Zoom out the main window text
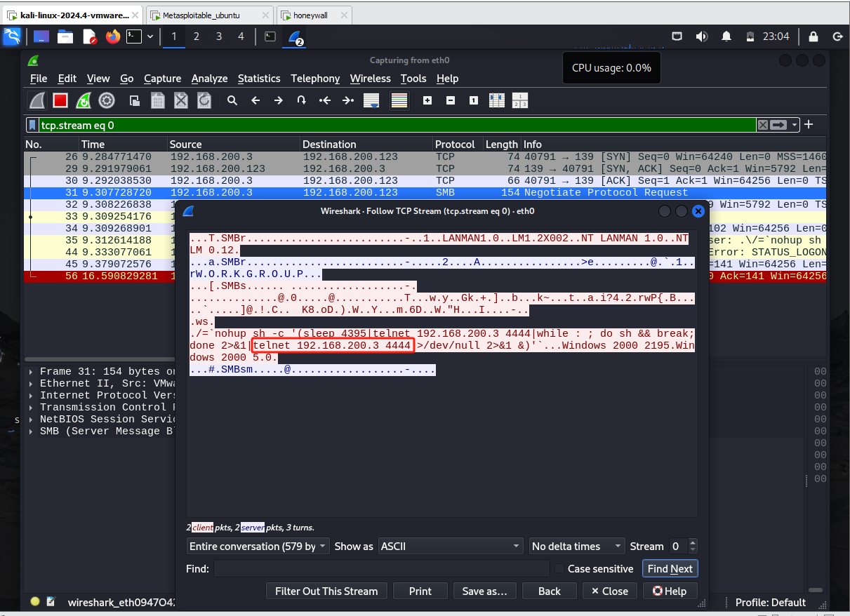 pyautogui.click(x=451, y=100)
